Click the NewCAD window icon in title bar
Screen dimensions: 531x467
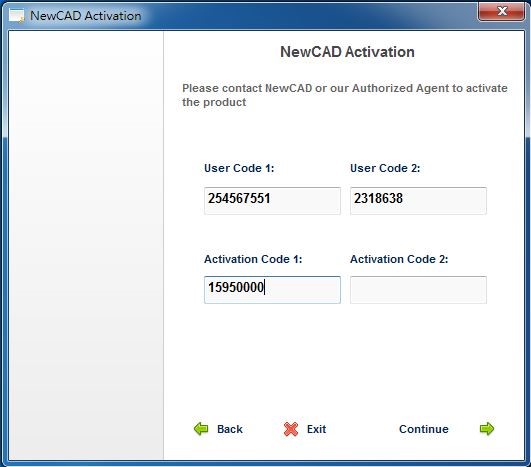(16, 16)
